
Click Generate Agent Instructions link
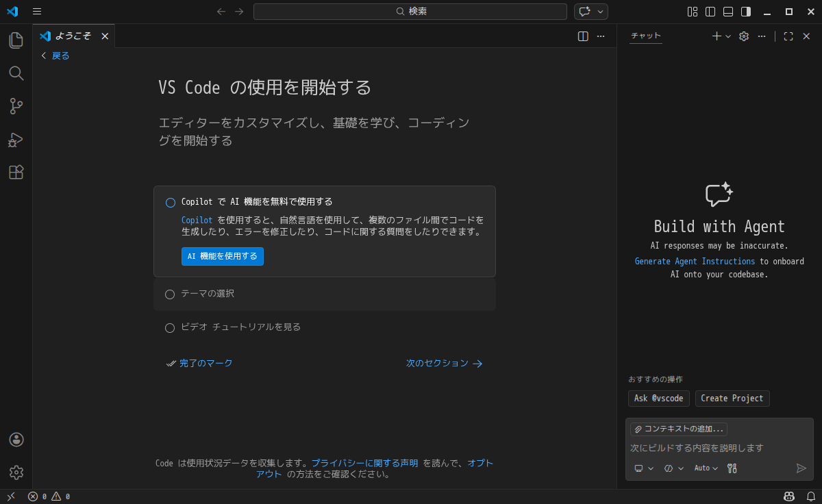click(695, 262)
